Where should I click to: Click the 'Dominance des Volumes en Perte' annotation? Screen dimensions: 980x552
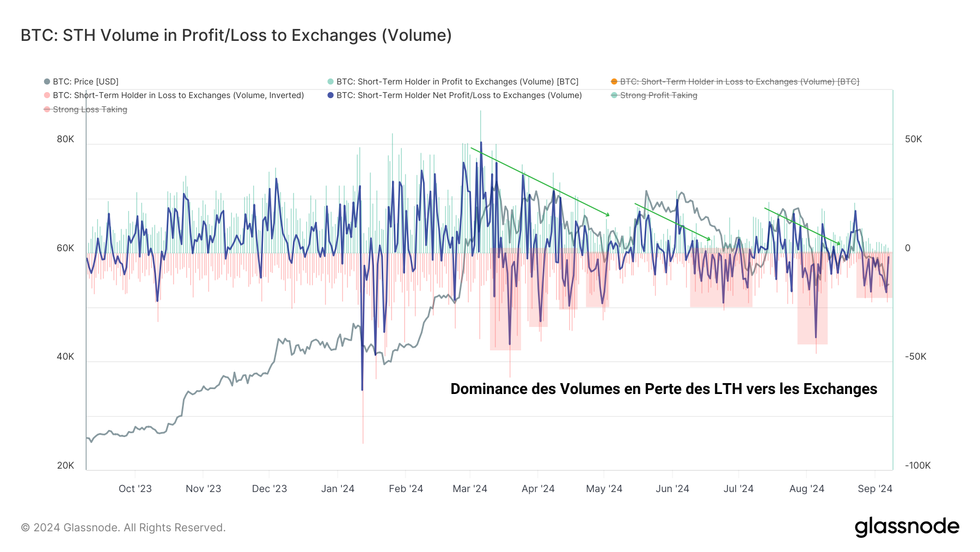tap(664, 389)
